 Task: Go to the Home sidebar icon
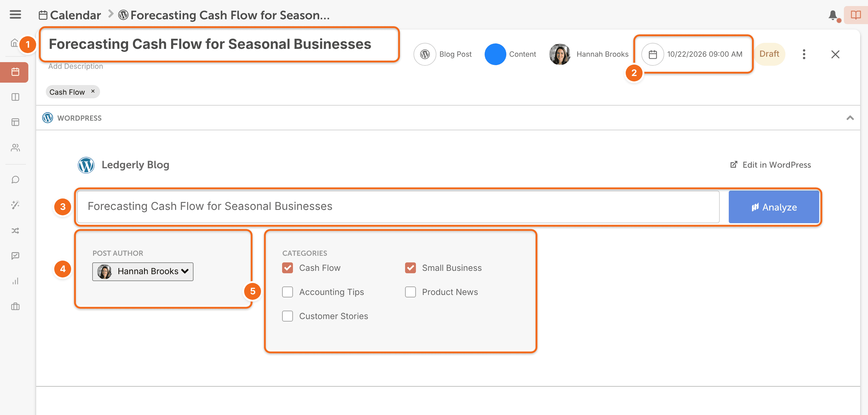[x=14, y=43]
